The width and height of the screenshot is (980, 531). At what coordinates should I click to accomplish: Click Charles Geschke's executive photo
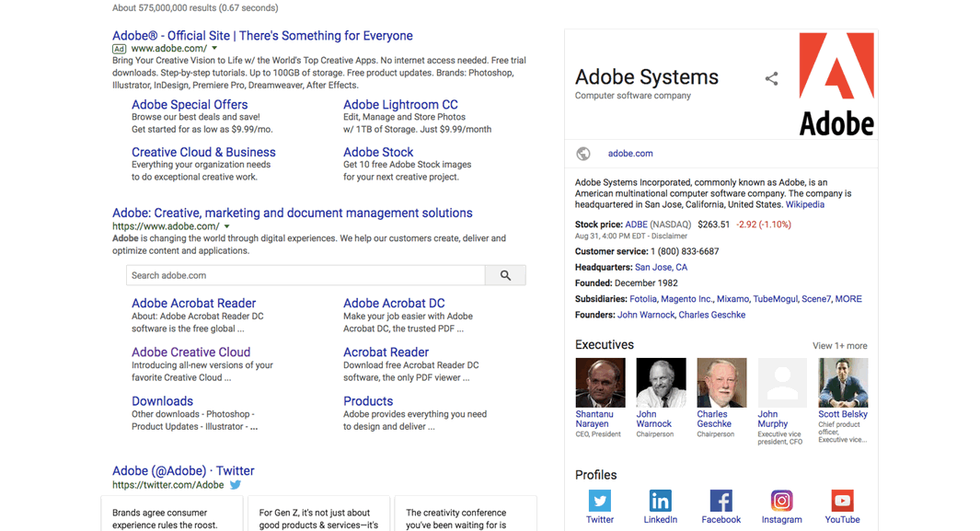click(721, 382)
